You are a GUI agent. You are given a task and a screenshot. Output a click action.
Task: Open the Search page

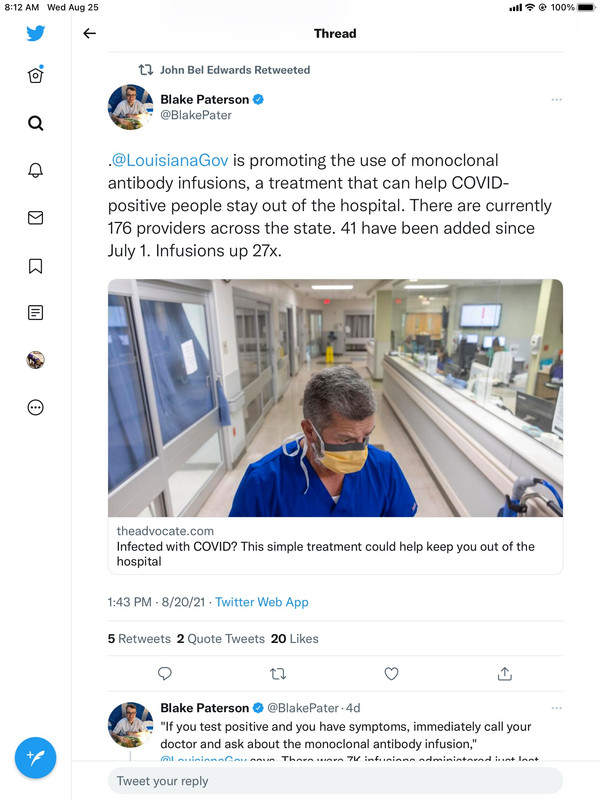pyautogui.click(x=35, y=124)
